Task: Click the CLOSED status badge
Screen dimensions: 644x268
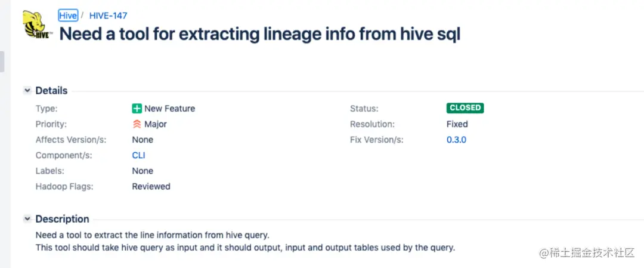Action: coord(465,108)
